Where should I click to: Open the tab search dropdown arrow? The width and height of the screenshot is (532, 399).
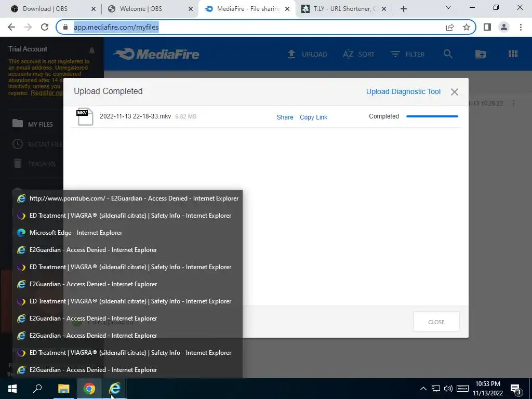click(x=448, y=7)
